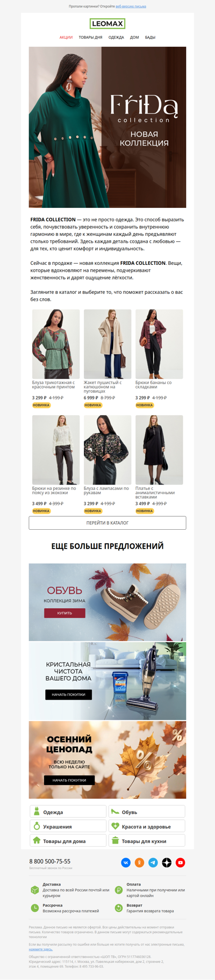Open the Одежда category with dress icon
This screenshot has height=980, width=215.
point(68,812)
